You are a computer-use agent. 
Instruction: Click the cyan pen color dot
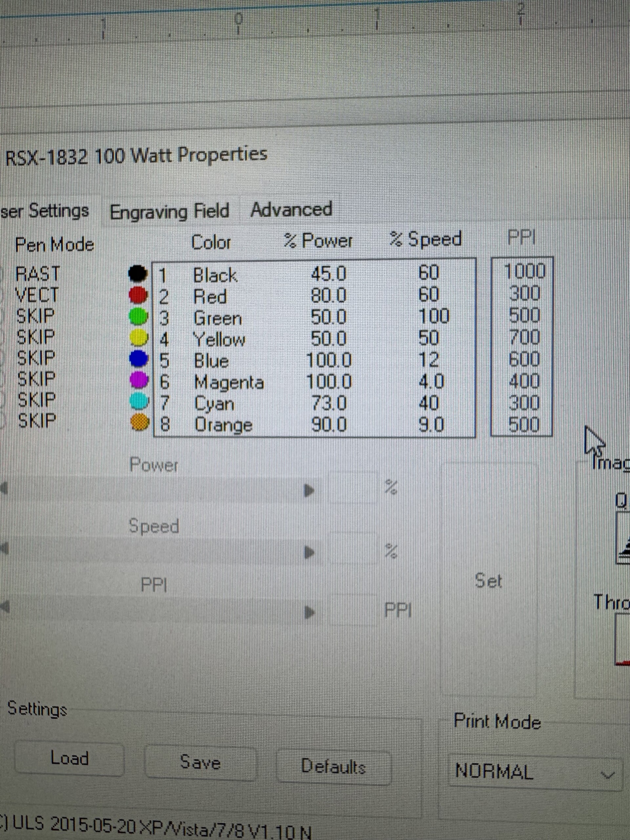[139, 401]
